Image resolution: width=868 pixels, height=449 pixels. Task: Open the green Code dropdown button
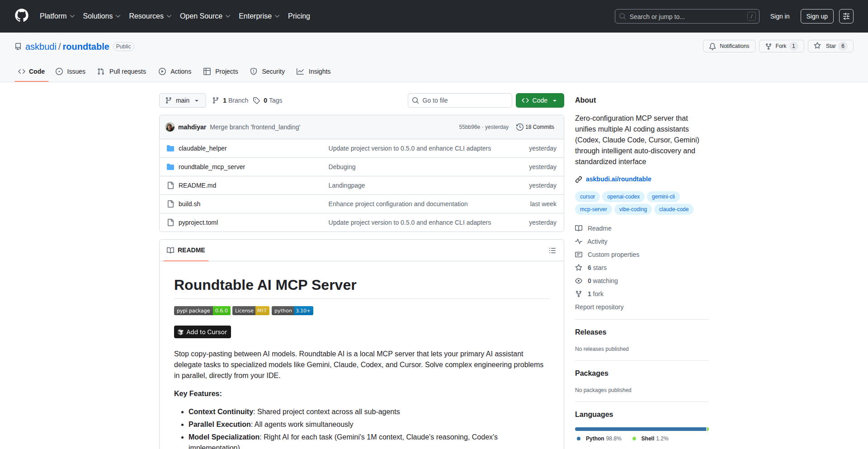click(x=540, y=100)
